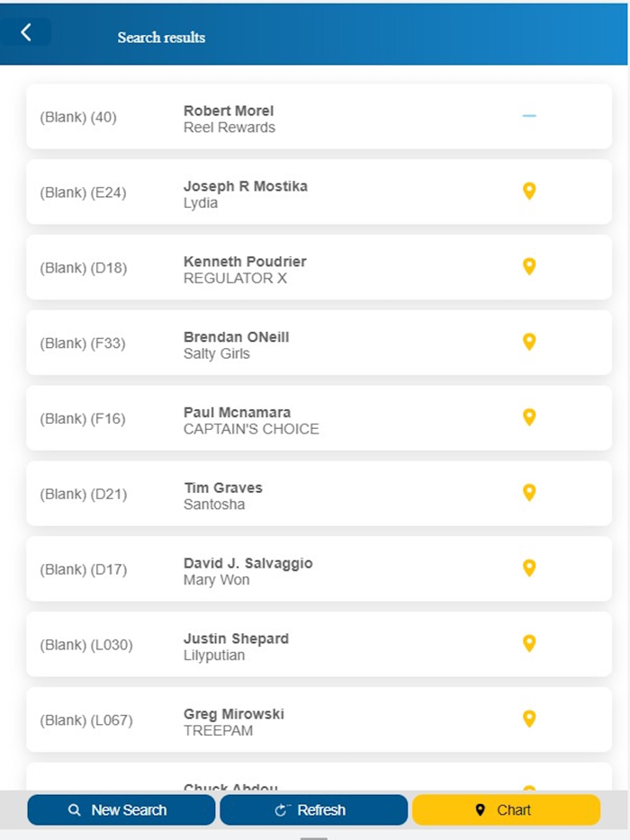This screenshot has width=630, height=840.
Task: Tap the back arrow in the header
Action: [x=27, y=31]
